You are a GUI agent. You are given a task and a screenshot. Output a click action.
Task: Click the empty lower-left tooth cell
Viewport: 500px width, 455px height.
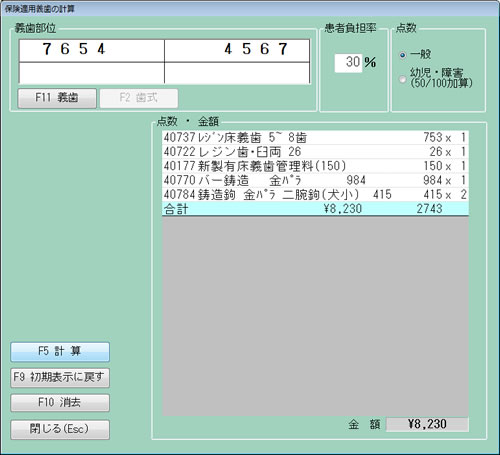[x=92, y=73]
